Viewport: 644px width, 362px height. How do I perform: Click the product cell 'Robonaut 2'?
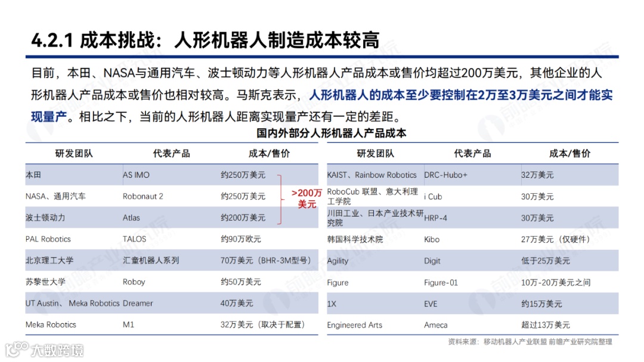point(143,196)
